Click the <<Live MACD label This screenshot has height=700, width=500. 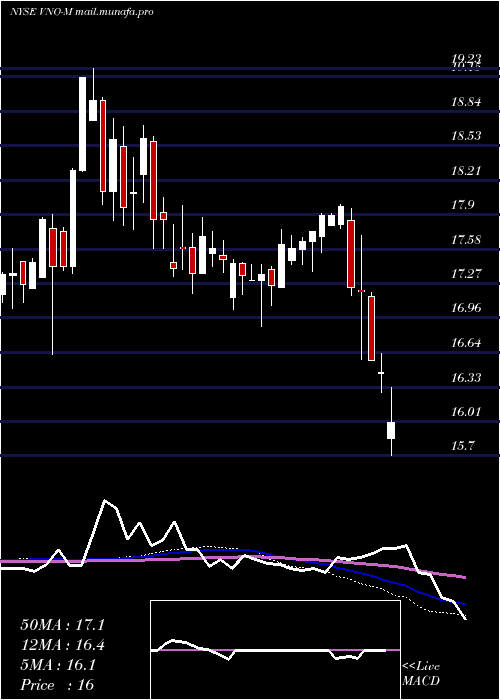point(421,674)
